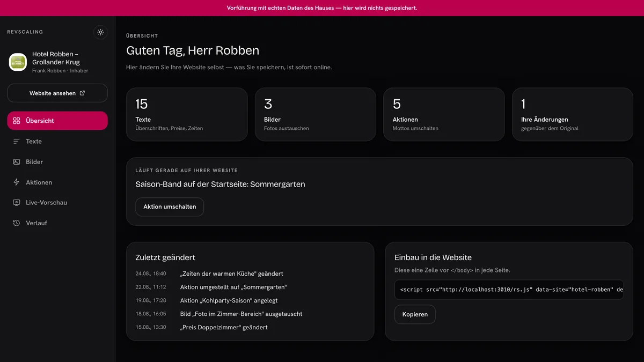Click the REVSCALING brand label
This screenshot has height=362, width=644.
tap(25, 32)
